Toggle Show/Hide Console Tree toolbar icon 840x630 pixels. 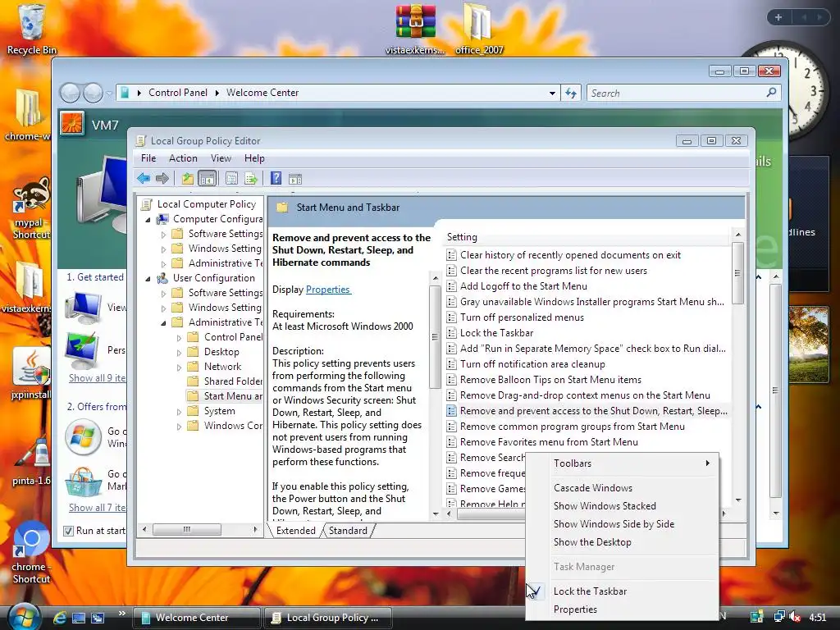point(208,178)
